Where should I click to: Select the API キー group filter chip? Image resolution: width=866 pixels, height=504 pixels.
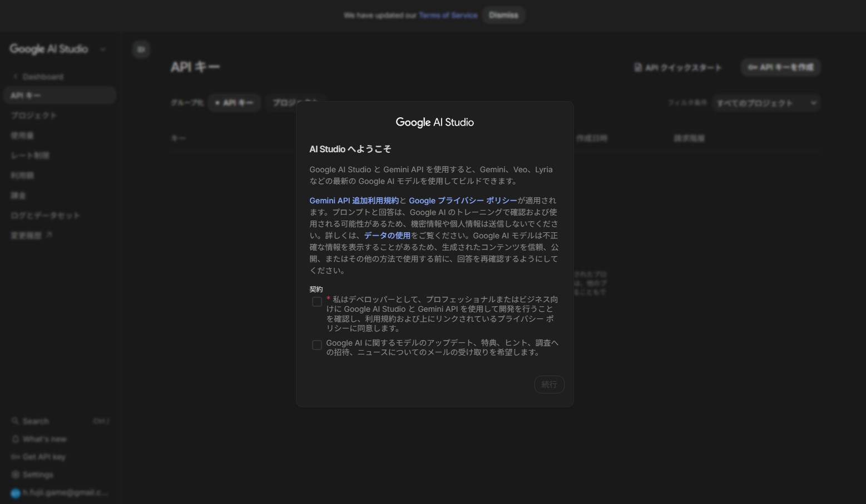pos(234,103)
